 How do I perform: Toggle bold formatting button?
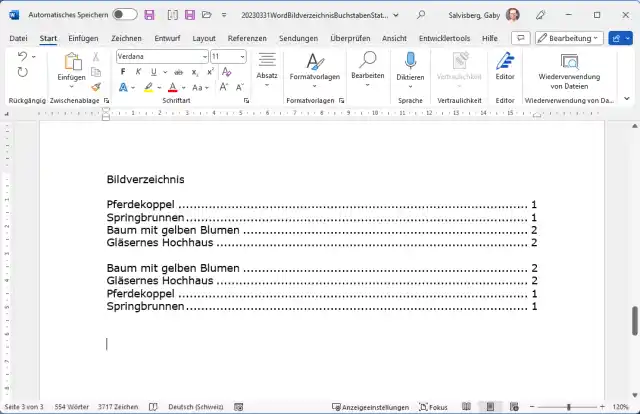pos(120,73)
